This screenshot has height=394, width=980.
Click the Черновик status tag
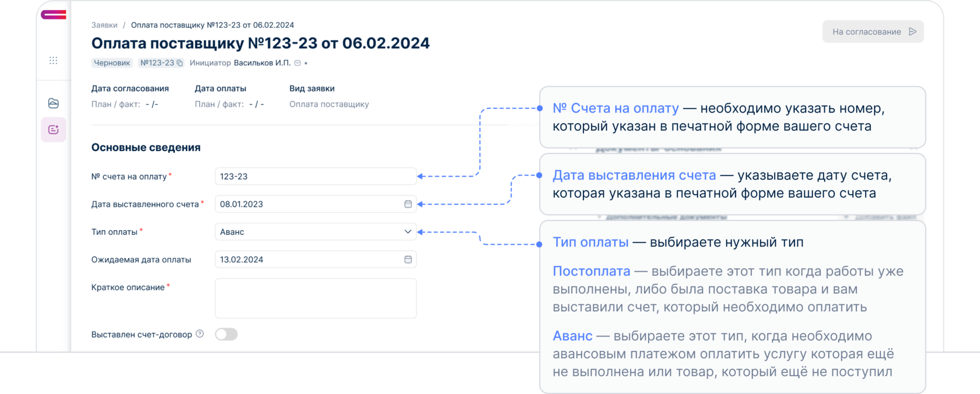click(112, 63)
